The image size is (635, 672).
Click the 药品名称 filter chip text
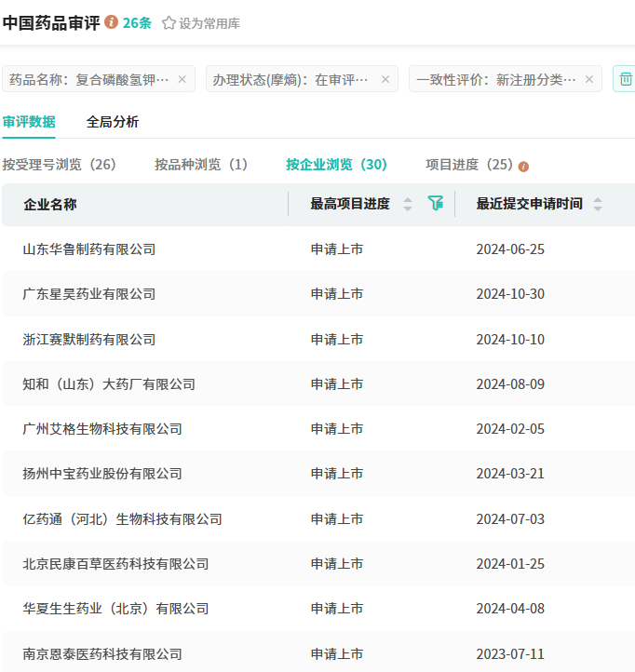click(89, 79)
